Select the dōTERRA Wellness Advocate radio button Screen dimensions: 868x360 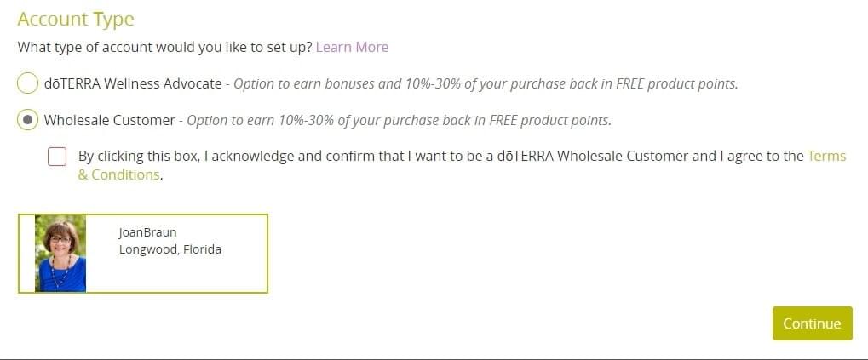click(x=27, y=83)
